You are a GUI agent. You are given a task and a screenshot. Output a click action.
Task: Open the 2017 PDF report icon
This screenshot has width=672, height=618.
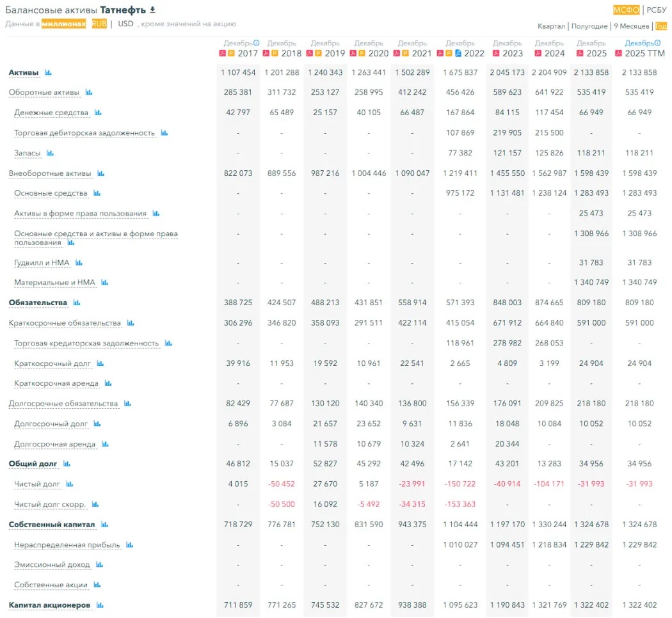pos(223,54)
